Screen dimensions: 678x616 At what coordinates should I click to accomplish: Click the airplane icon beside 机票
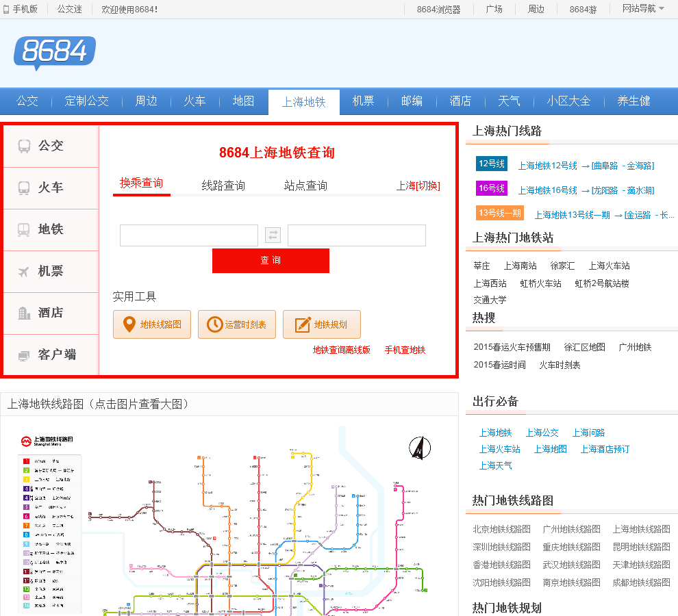tap(23, 272)
